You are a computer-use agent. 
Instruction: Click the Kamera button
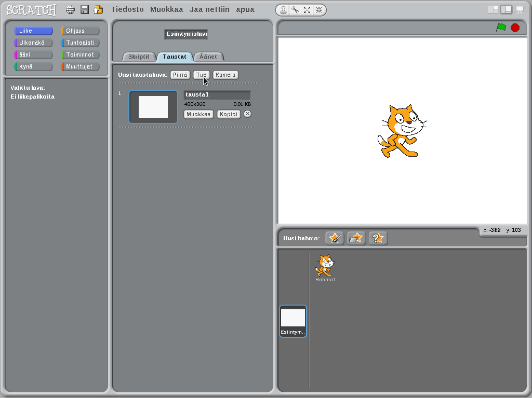pos(225,75)
